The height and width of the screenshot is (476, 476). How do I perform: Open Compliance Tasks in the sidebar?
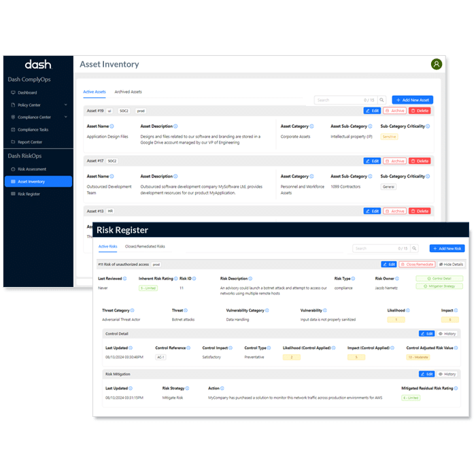[30, 130]
